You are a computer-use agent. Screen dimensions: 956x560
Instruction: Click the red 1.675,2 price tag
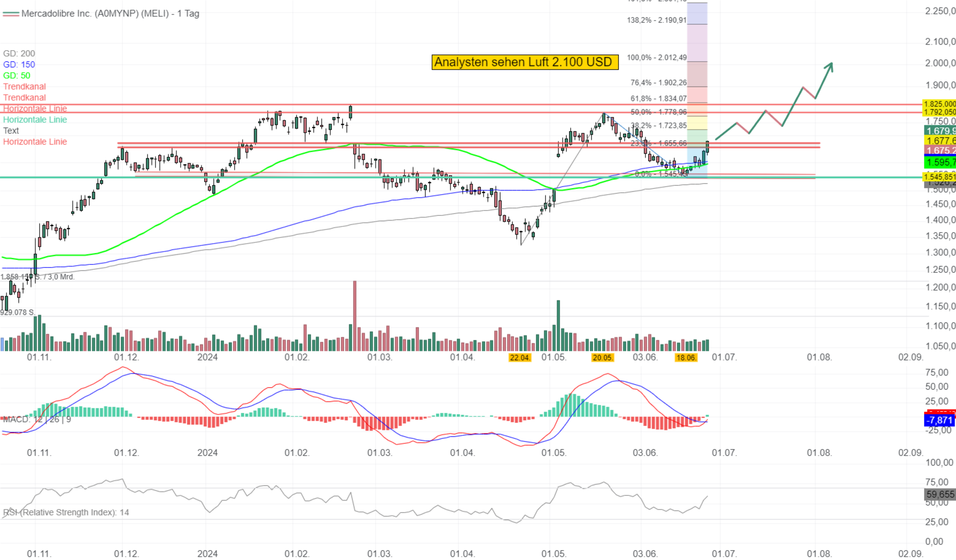point(940,150)
